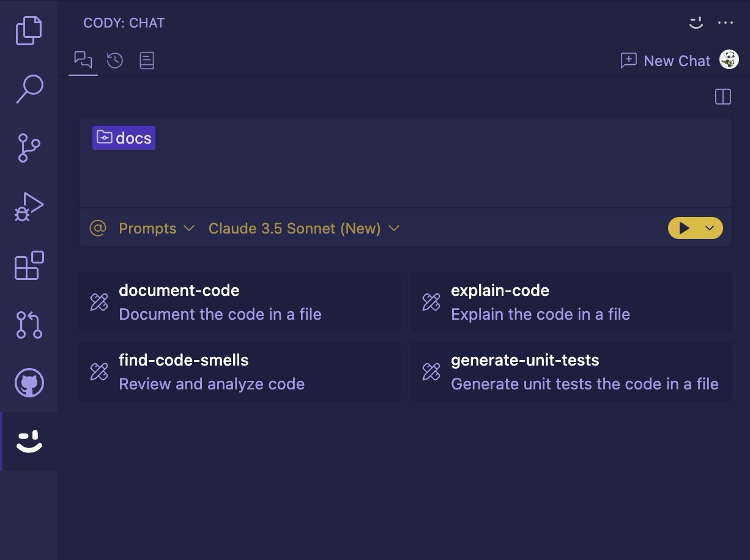
Task: Click the user avatar icon
Action: click(x=729, y=60)
